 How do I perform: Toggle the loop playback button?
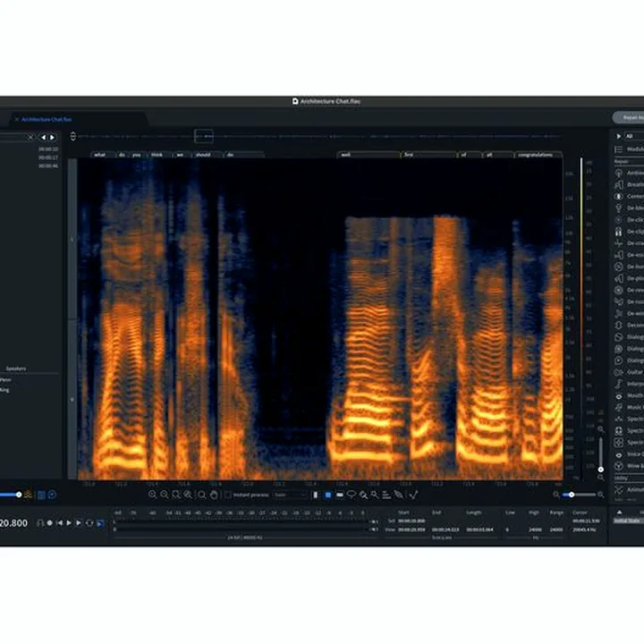[x=89, y=523]
